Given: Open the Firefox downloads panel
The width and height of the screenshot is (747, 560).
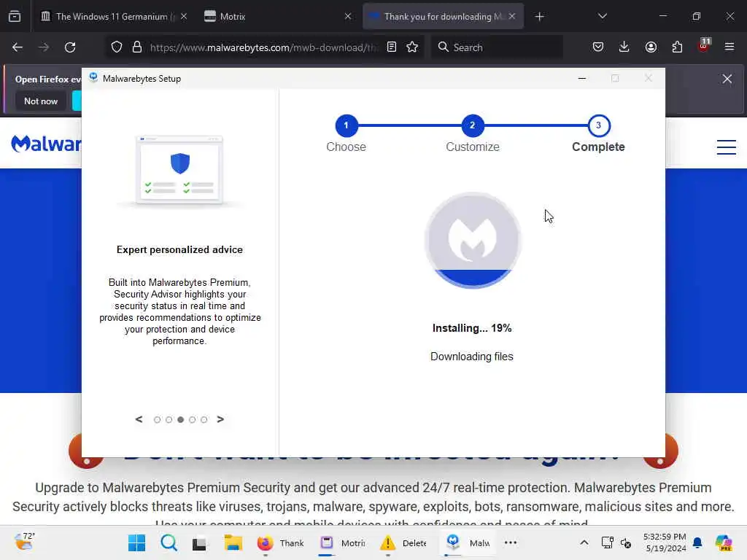Looking at the screenshot, I should (624, 47).
